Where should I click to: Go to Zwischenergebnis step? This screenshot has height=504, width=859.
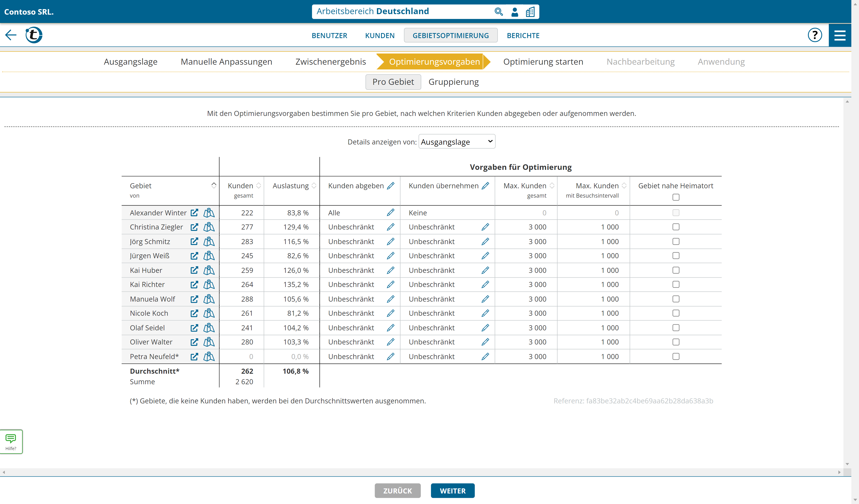(x=331, y=62)
